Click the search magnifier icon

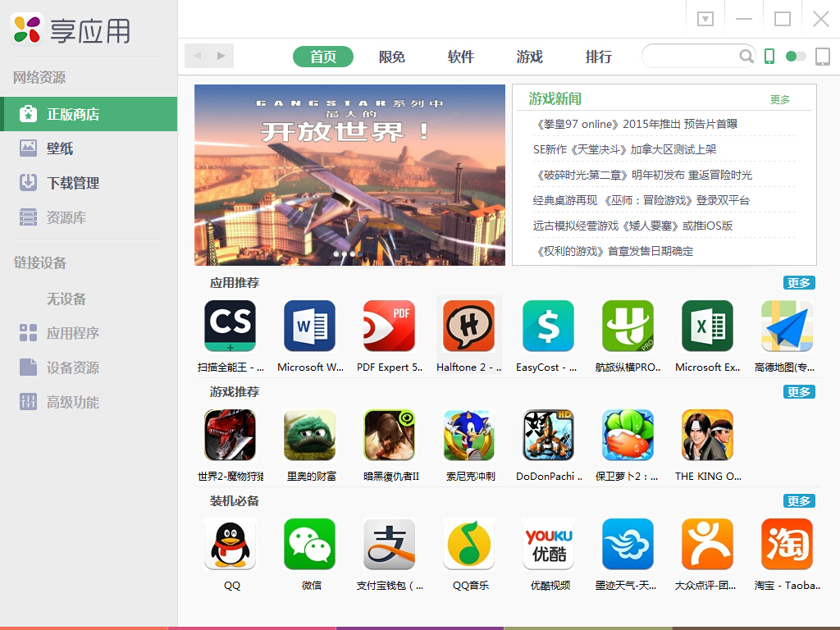pos(746,56)
